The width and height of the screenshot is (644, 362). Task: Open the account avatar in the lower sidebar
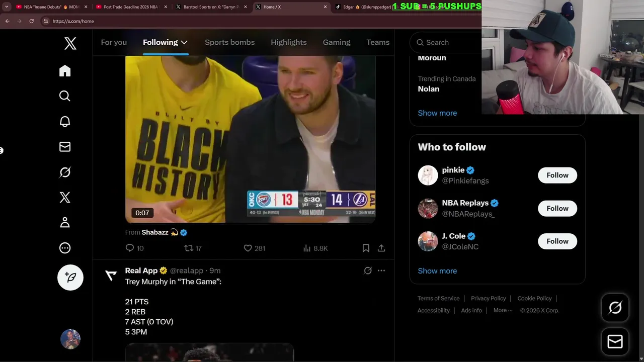pyautogui.click(x=70, y=339)
